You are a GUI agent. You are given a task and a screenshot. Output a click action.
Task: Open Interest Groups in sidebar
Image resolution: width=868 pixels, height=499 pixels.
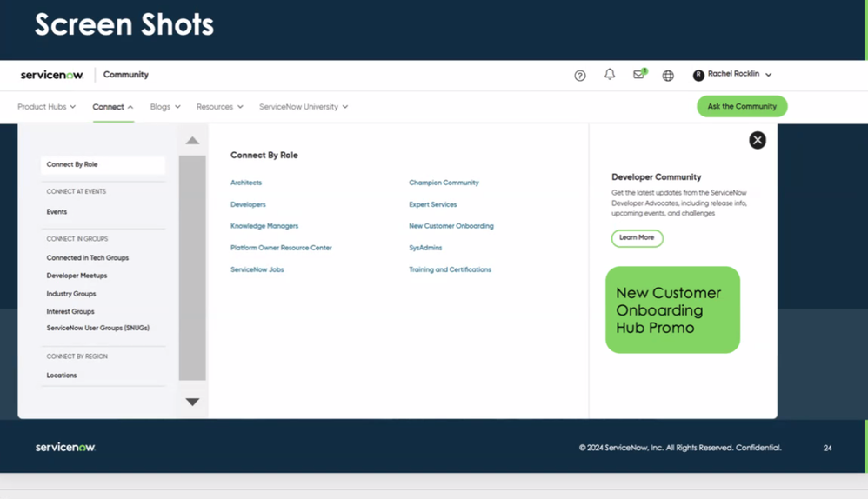tap(70, 311)
